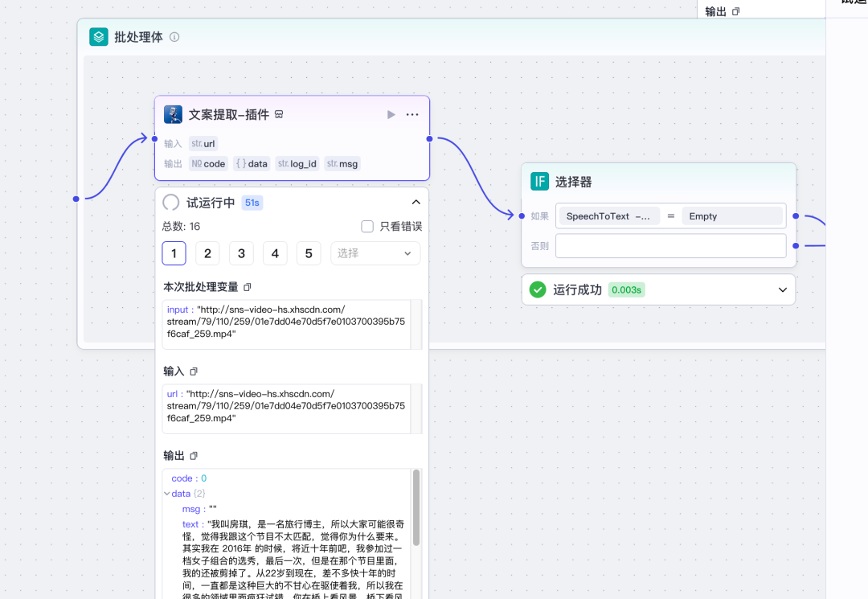Image resolution: width=868 pixels, height=599 pixels.
Task: Copy the 输出 section content
Action: pyautogui.click(x=193, y=456)
